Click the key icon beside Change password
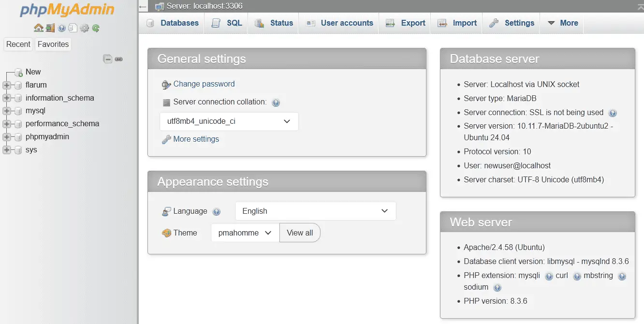Screen dimensions: 644x324 [166, 85]
